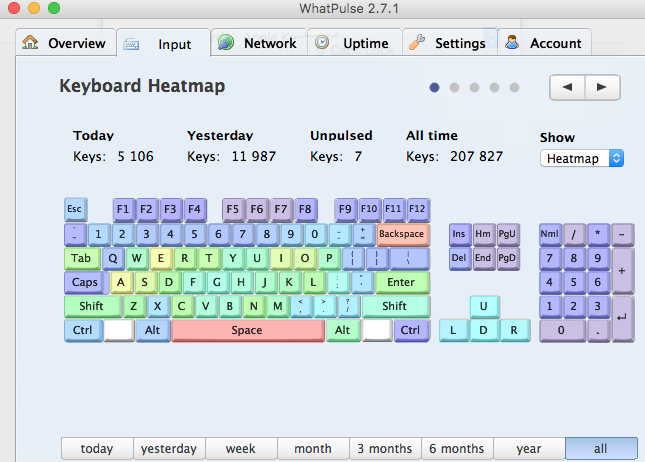
Task: Click the clock icon on Uptime tab
Action: (x=322, y=42)
